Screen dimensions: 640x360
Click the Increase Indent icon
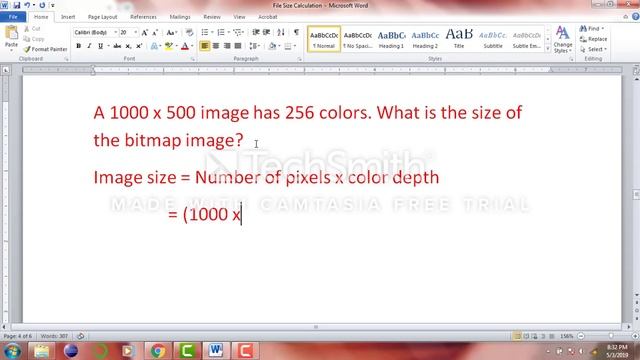coord(267,32)
